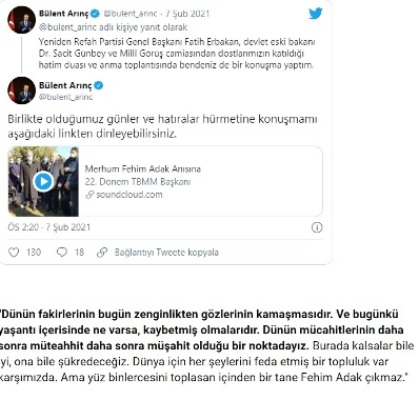The image size is (418, 400).
Task: Click verified badge on main tweet author
Action: click(x=99, y=85)
